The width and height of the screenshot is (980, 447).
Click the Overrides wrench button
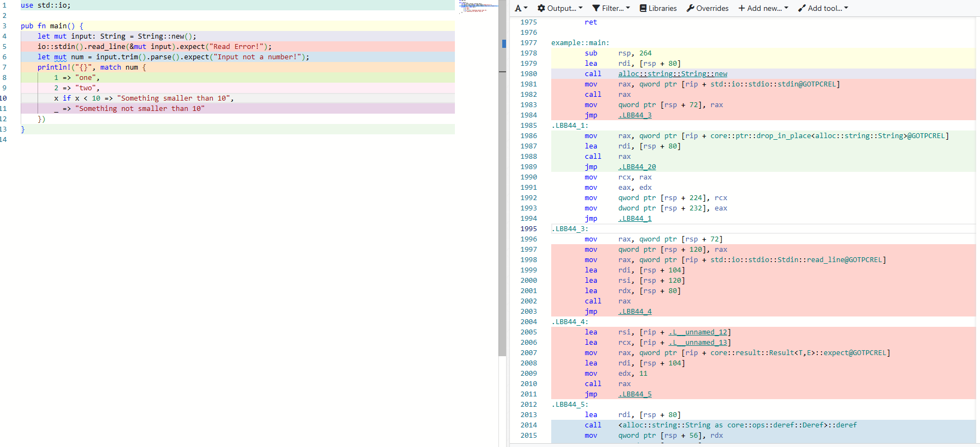tap(707, 8)
